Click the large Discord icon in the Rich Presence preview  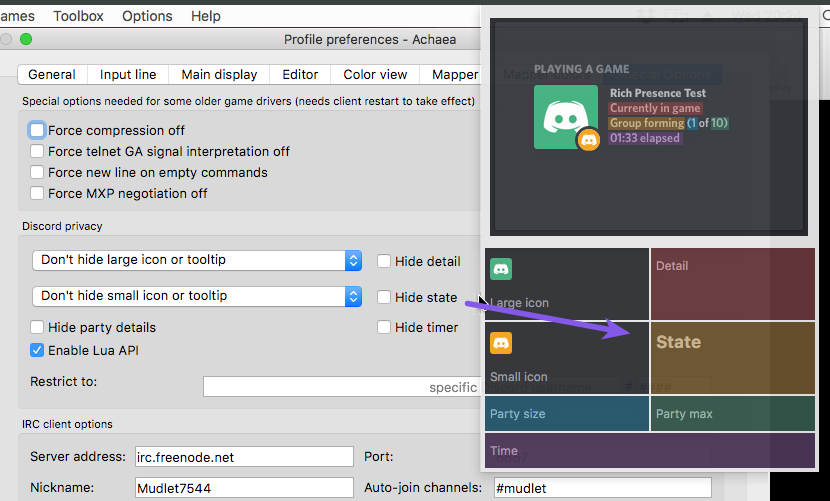[565, 117]
